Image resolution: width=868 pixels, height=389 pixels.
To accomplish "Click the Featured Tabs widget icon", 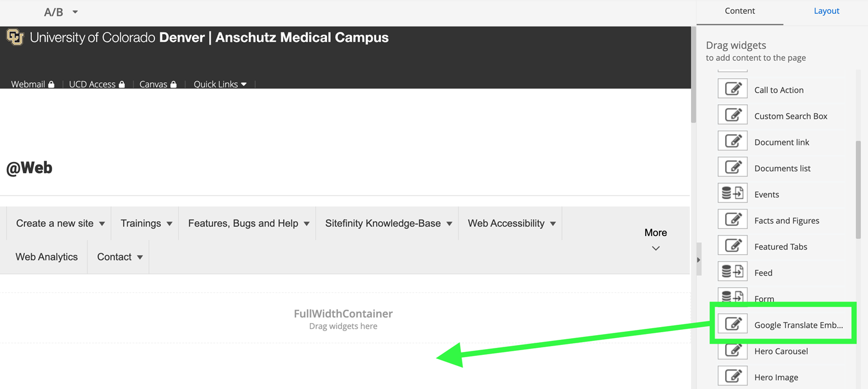I will click(733, 244).
